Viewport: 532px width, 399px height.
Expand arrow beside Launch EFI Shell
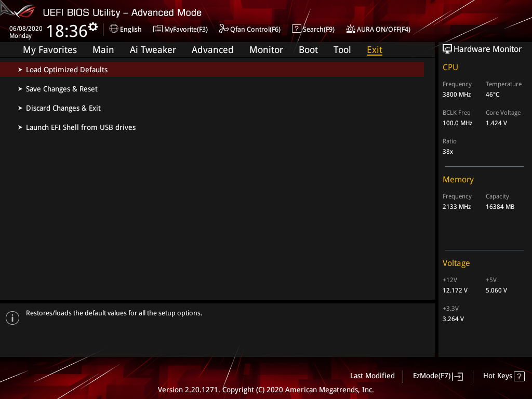click(20, 128)
